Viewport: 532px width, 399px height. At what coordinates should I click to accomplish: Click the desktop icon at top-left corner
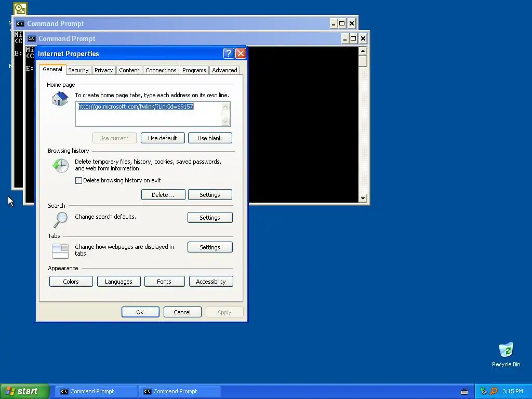coord(20,9)
